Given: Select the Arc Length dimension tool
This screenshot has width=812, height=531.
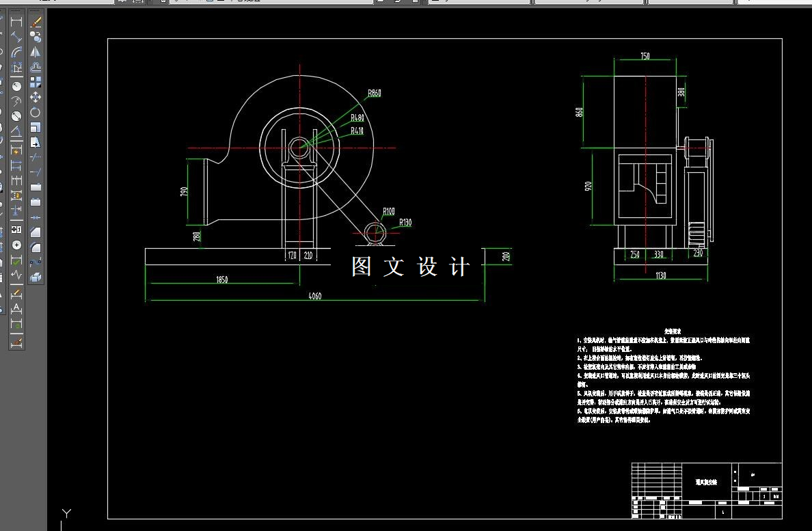Looking at the screenshot, I should (x=16, y=52).
